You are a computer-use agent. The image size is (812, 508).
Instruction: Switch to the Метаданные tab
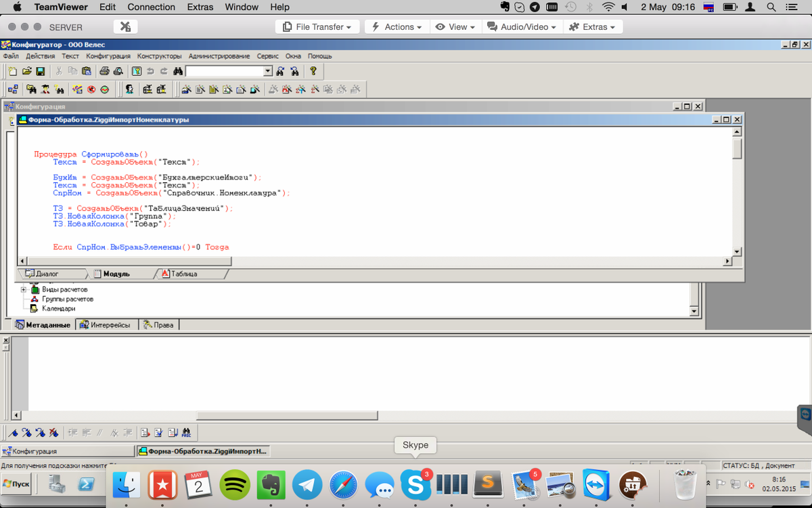click(43, 324)
